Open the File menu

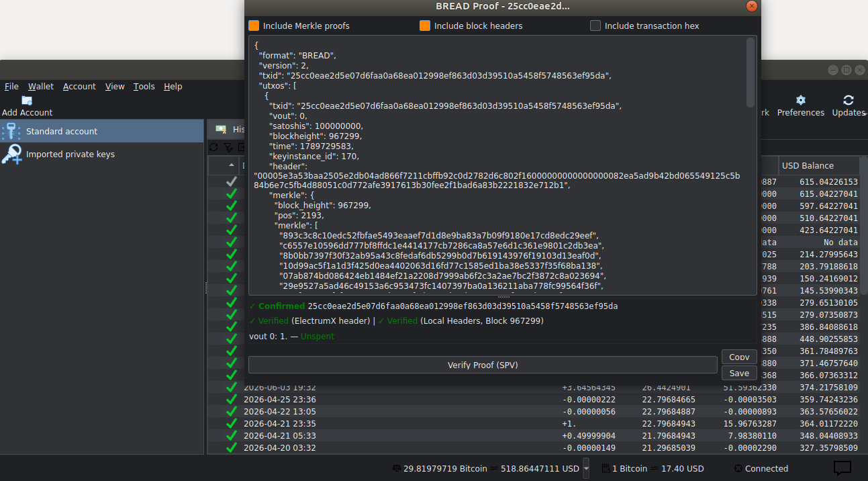coord(11,86)
